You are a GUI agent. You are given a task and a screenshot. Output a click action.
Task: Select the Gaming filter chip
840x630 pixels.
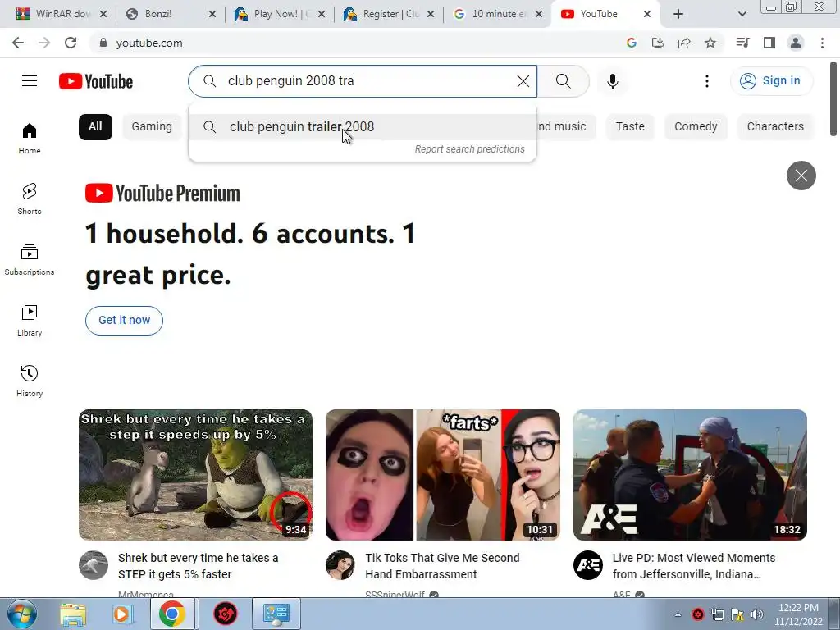pyautogui.click(x=152, y=127)
